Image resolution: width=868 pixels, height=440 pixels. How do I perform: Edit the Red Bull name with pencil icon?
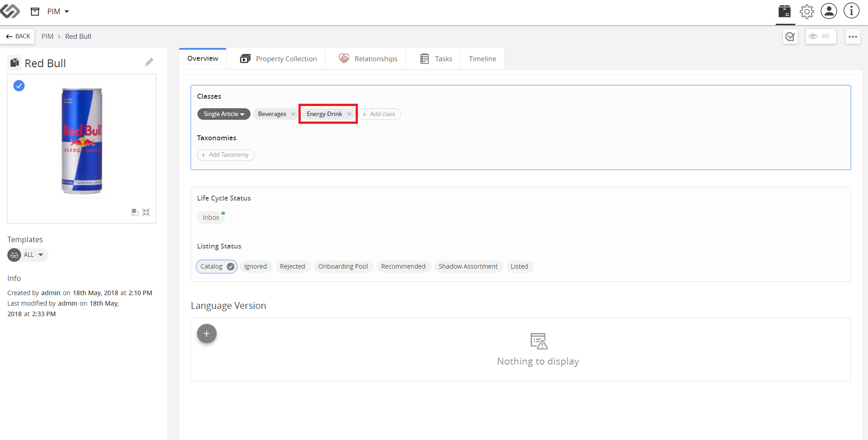(149, 62)
